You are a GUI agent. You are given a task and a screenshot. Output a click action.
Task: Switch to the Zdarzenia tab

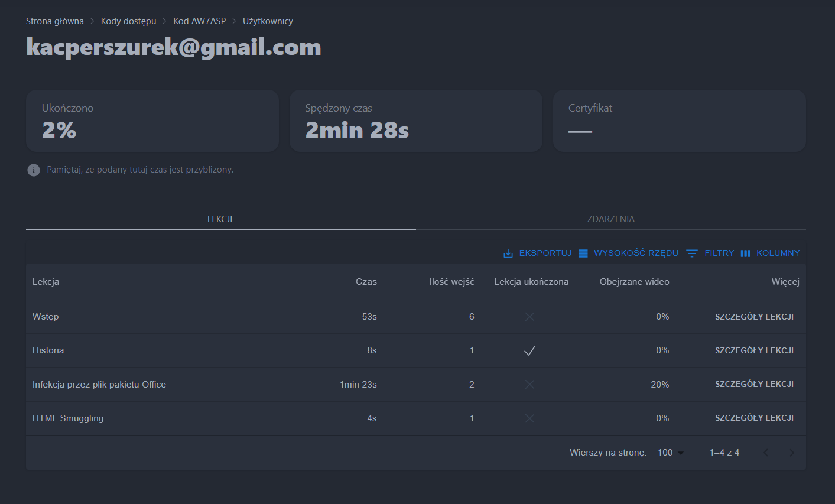tap(610, 219)
